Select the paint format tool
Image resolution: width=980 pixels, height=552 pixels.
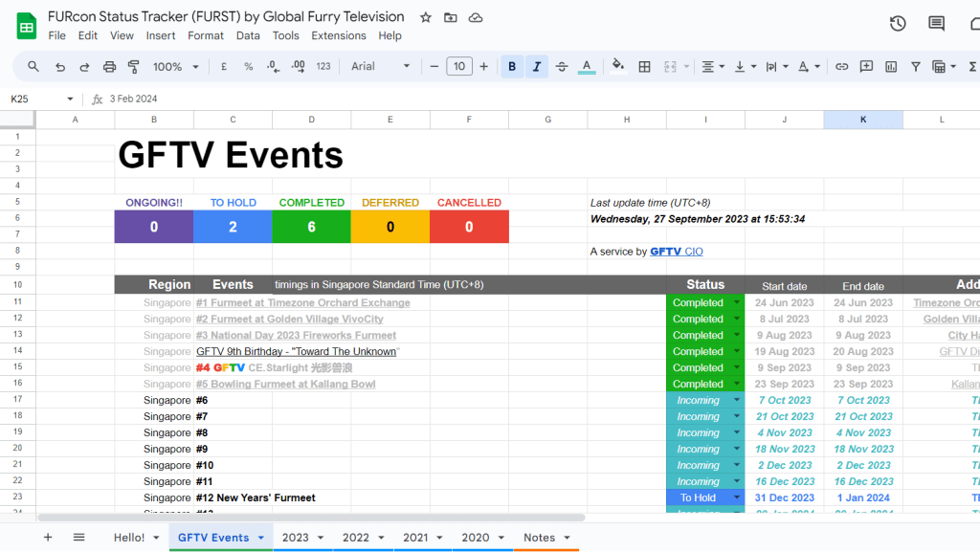(134, 67)
